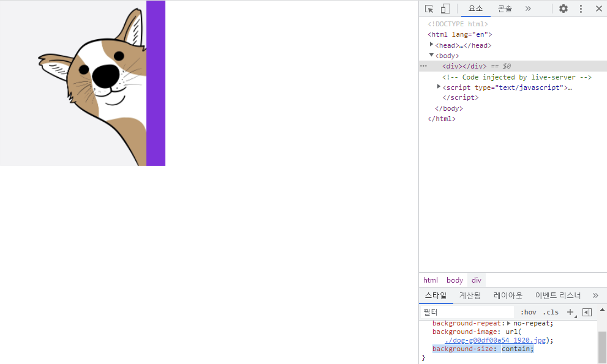Screen dimensions: 607x364
Task: Toggle the device toolbar icon
Action: coord(445,9)
